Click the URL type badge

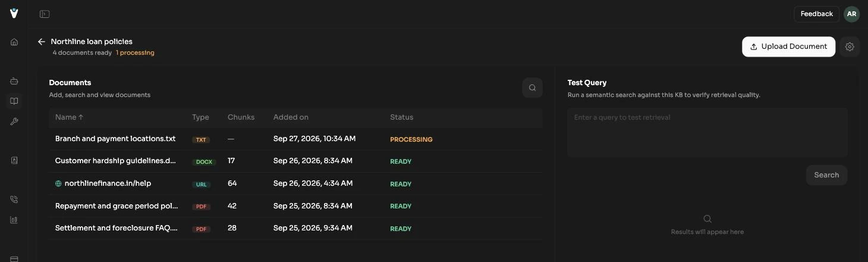point(202,185)
